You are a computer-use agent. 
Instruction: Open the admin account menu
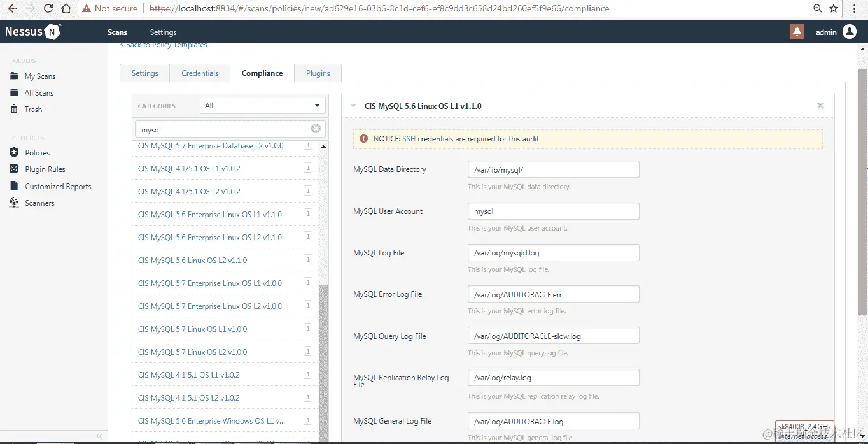[x=826, y=32]
